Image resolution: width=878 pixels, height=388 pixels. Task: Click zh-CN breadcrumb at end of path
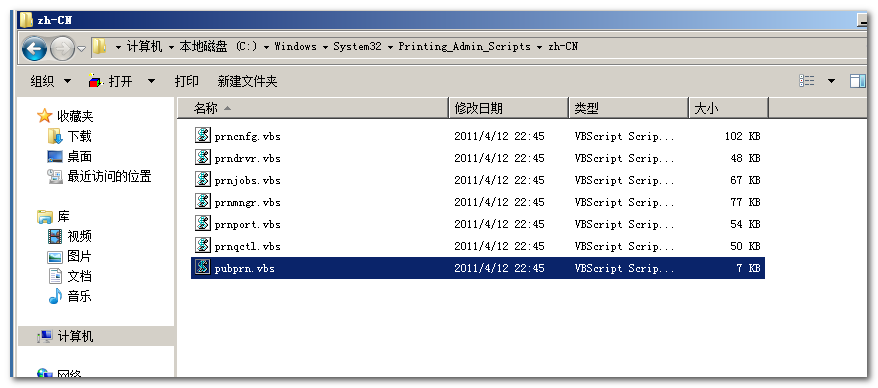tap(563, 46)
